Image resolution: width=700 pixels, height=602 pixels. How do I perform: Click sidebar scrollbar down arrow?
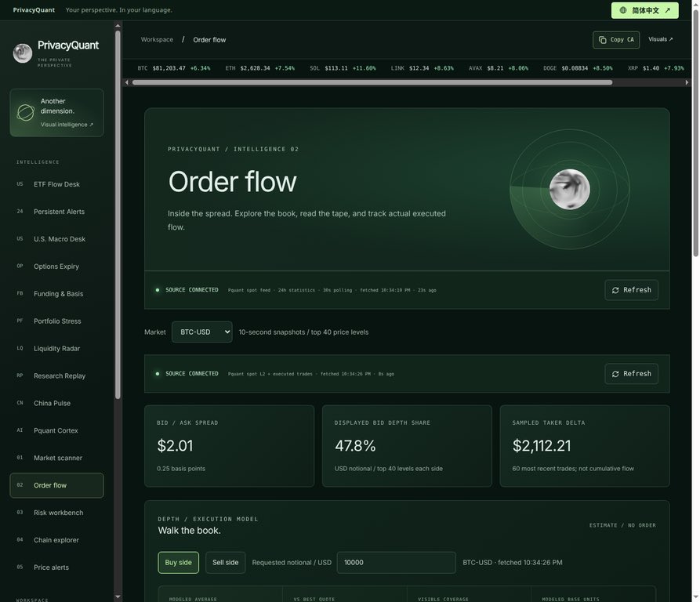(x=118, y=597)
